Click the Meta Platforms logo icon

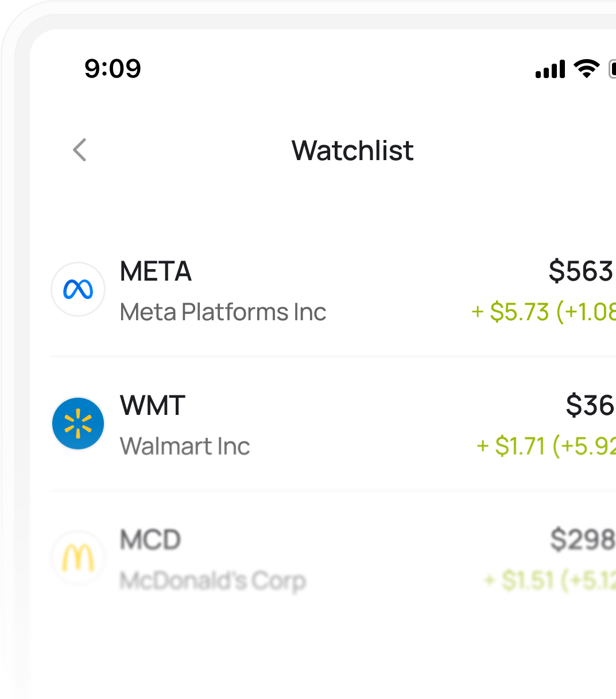tap(78, 289)
